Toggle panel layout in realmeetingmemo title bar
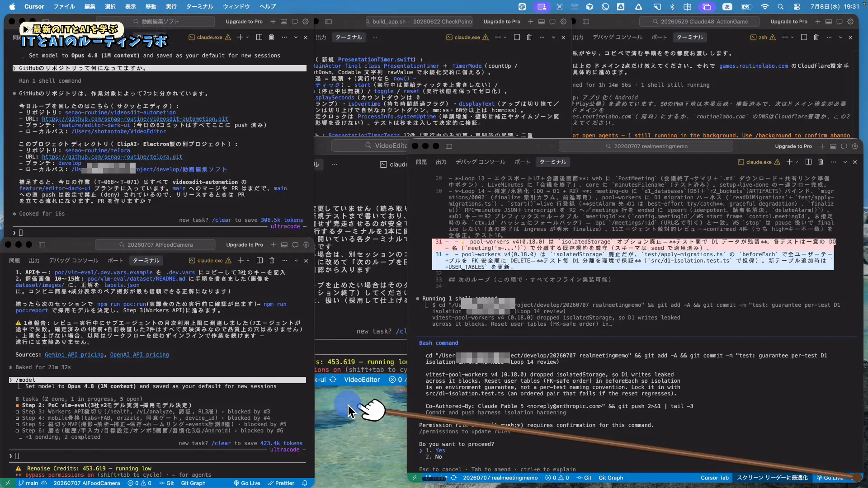Screen dimensions: 868x488 [x=833, y=146]
